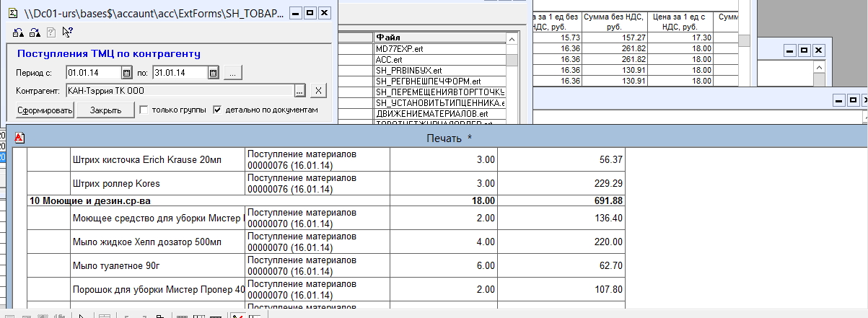The image size is (868, 318).
Task: Click the Контрагент field with КАН-Тэррия
Action: pyautogui.click(x=178, y=91)
